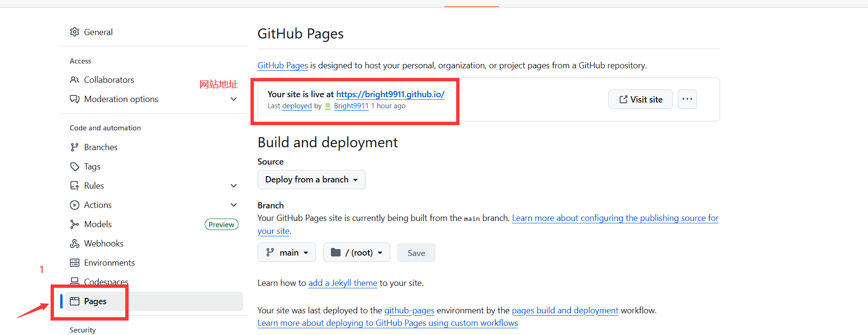Click the GitHub Pages page title

pos(301,34)
